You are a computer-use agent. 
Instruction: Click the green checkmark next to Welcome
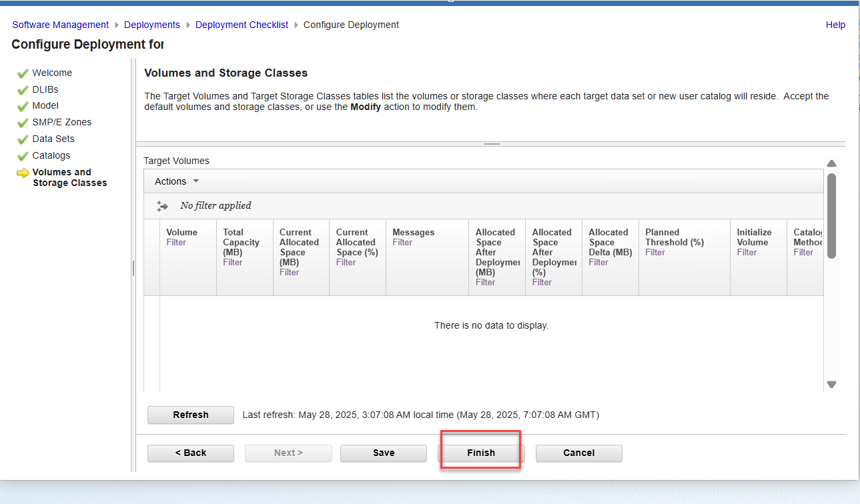pos(23,73)
